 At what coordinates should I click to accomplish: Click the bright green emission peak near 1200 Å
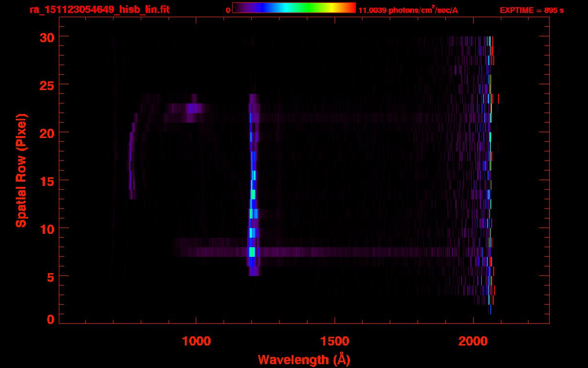click(x=252, y=252)
